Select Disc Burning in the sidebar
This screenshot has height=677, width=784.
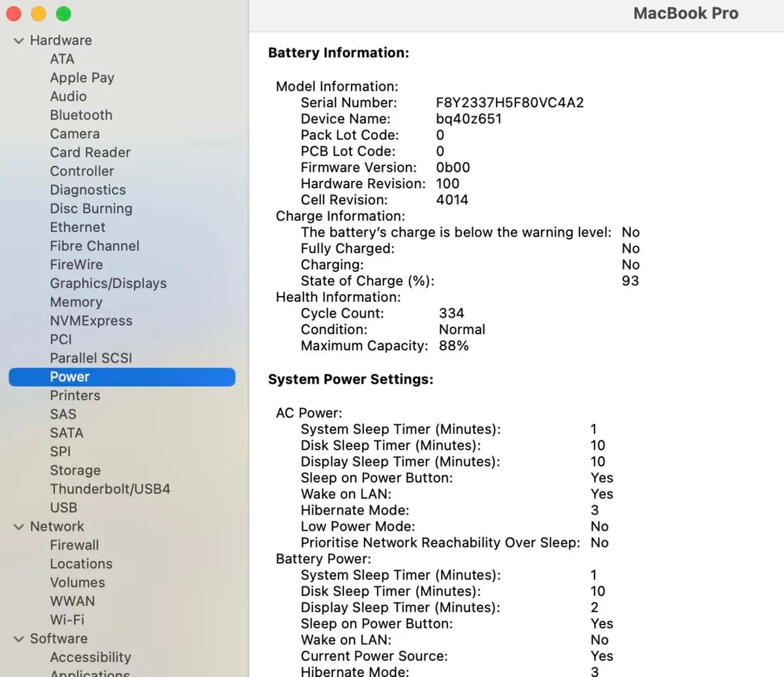point(91,208)
